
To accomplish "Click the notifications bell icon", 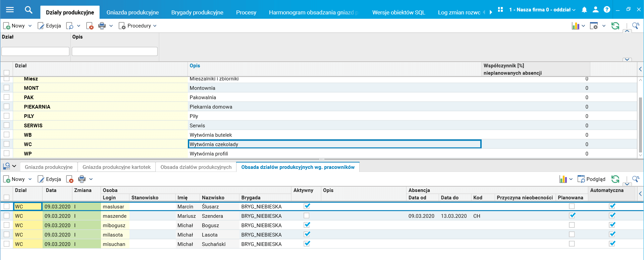I will pos(584,10).
